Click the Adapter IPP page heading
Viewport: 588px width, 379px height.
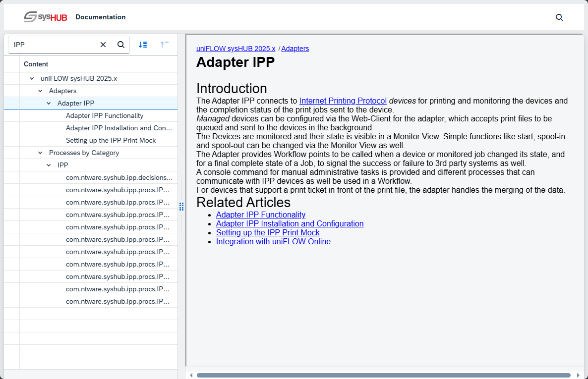click(235, 62)
